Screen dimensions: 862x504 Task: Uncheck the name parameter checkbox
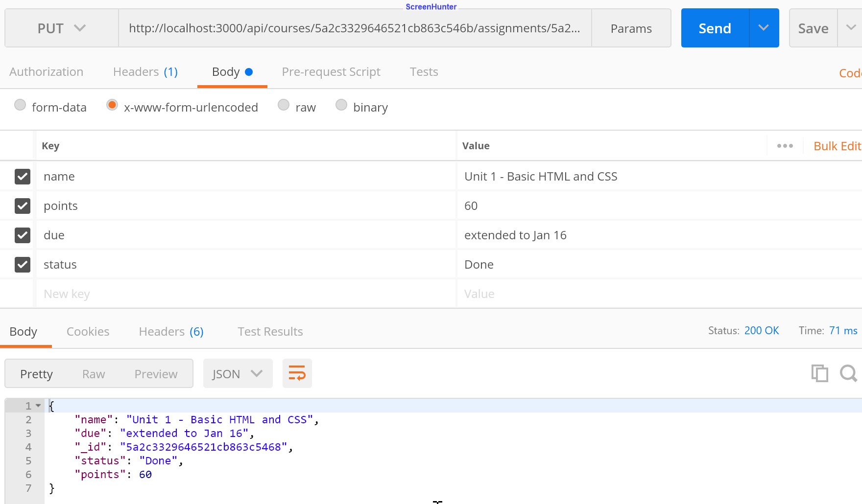point(23,177)
